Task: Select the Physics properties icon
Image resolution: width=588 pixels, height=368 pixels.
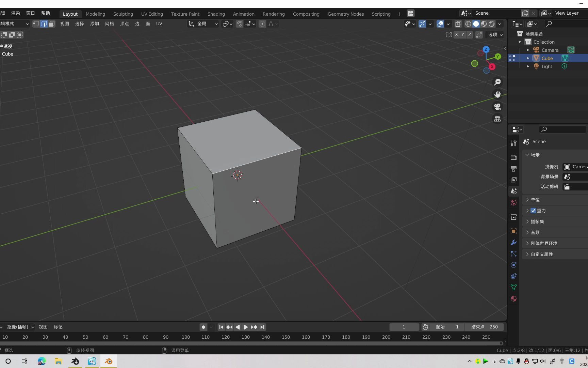Action: (513, 265)
